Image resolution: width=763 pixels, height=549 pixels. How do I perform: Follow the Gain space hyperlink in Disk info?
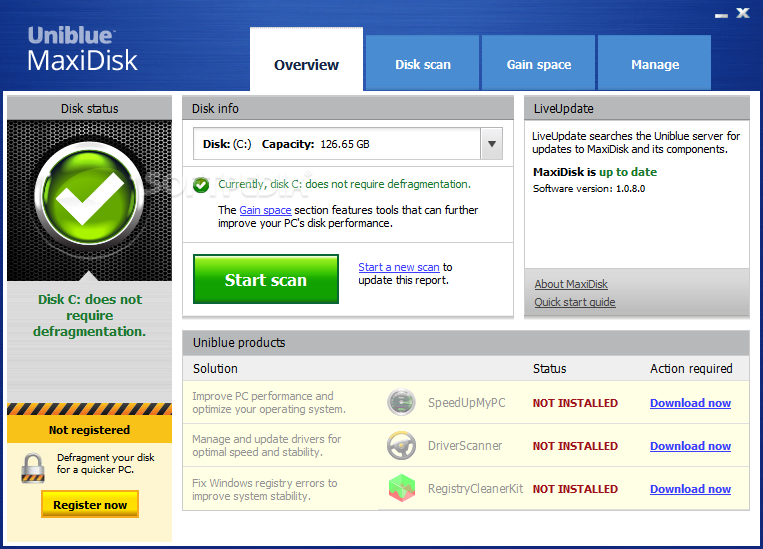(x=265, y=210)
